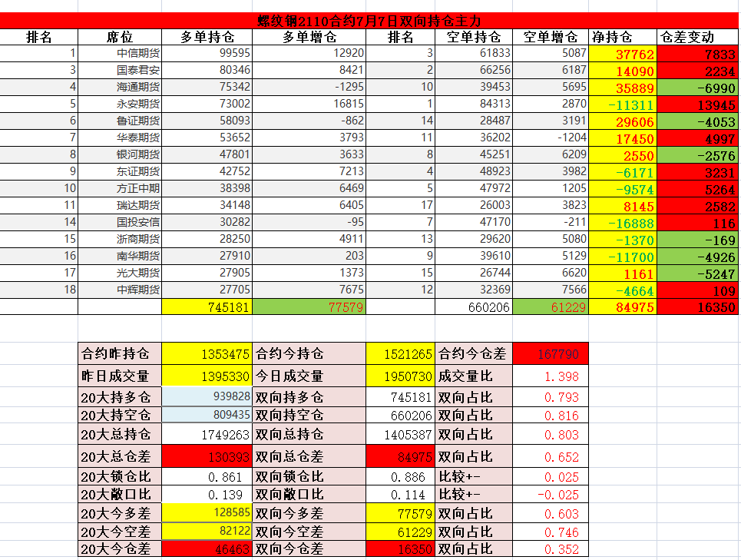Select the 中信期货 cell
Viewport: 741px width, 560px height.
click(x=120, y=54)
